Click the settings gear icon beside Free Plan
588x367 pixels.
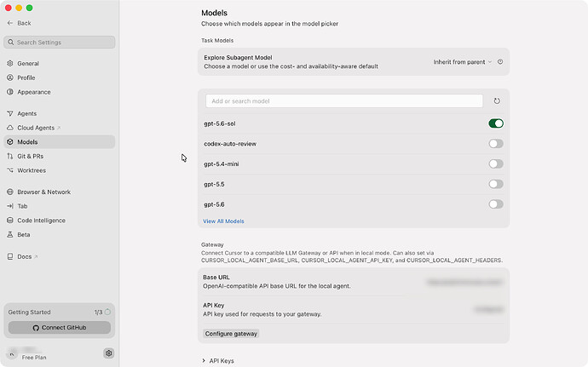click(x=109, y=353)
